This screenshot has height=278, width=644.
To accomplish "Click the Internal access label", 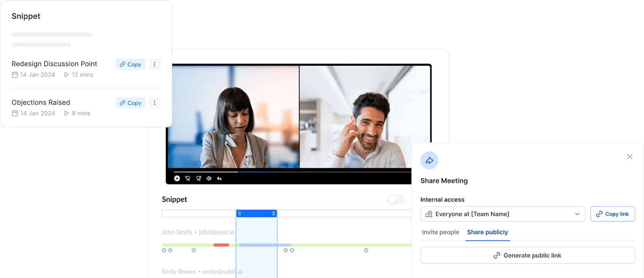I will click(442, 200).
